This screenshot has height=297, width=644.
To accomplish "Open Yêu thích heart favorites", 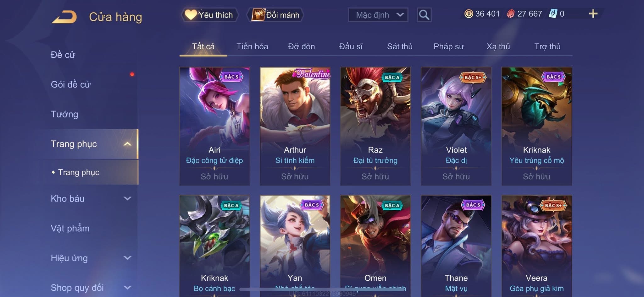I will click(209, 15).
